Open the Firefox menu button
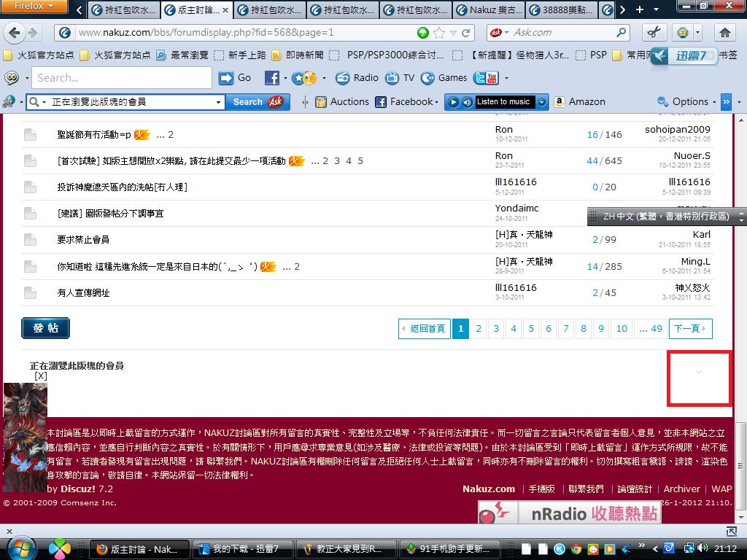The height and width of the screenshot is (560, 747). 34,6
